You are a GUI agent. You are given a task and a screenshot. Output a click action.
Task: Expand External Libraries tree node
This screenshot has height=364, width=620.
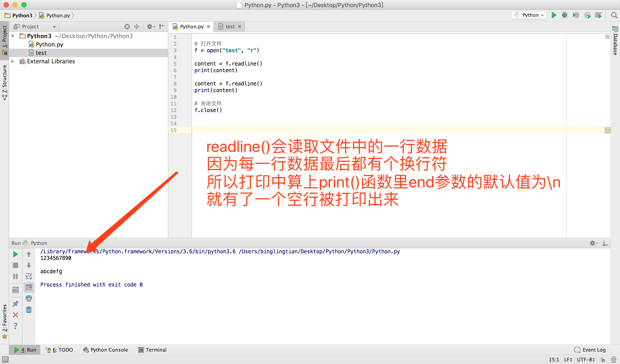[13, 61]
